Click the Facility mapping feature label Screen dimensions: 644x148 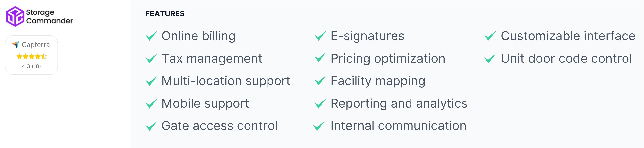378,81
